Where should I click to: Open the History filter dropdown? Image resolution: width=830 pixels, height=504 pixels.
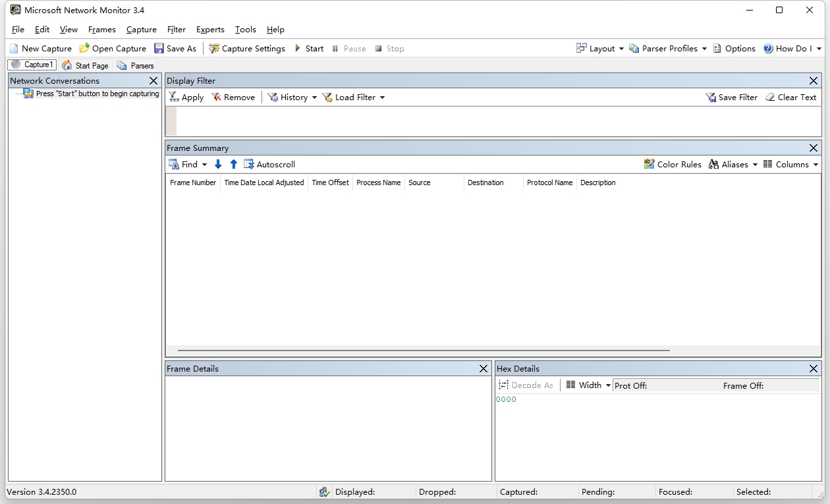(x=292, y=97)
